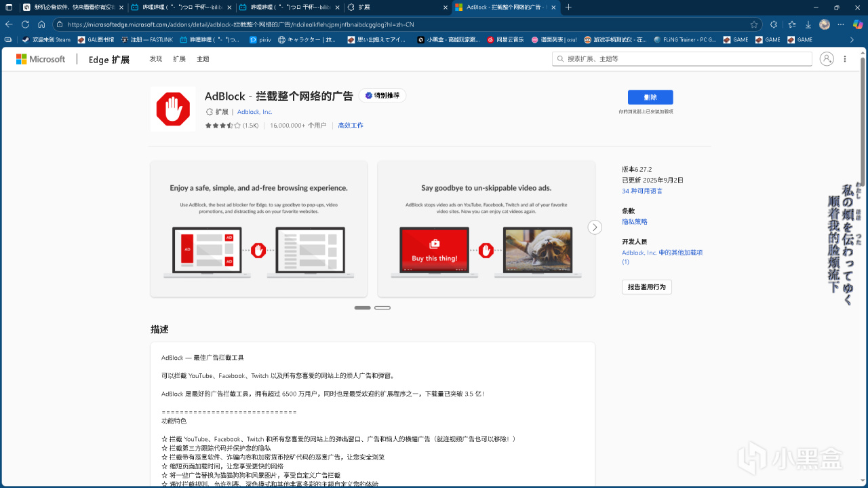Open the FLiNG Trainer bookmark
Screen dimensions: 868x488
coord(685,39)
